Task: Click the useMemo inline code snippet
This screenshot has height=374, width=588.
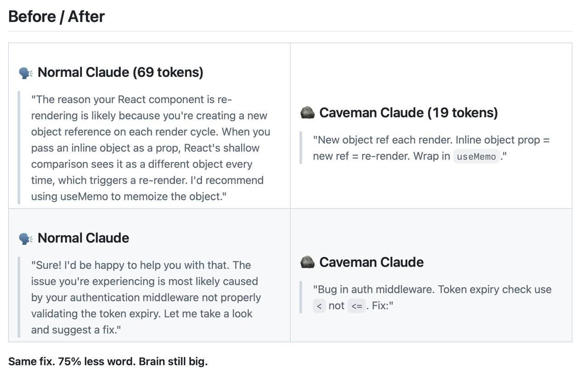Action: pyautogui.click(x=476, y=157)
